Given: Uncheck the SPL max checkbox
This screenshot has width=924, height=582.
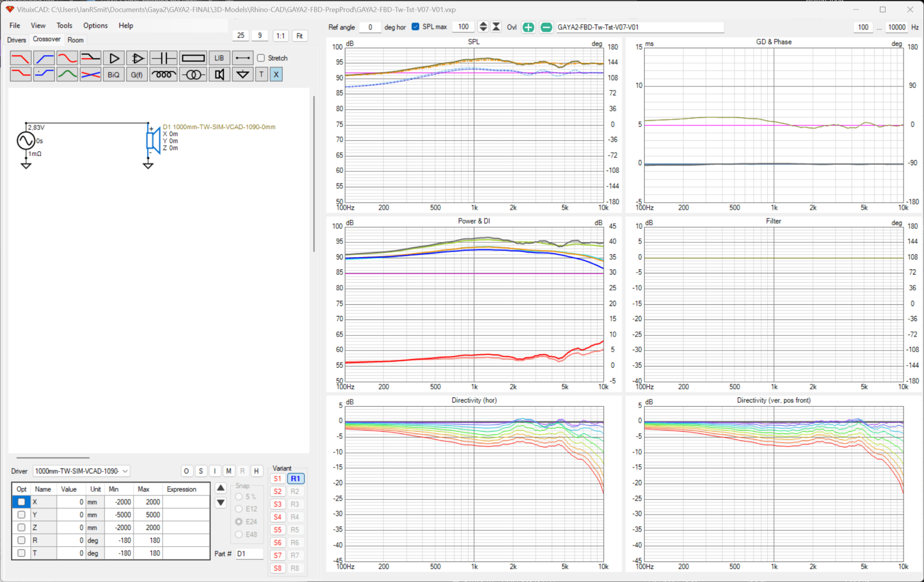Looking at the screenshot, I should 416,27.
